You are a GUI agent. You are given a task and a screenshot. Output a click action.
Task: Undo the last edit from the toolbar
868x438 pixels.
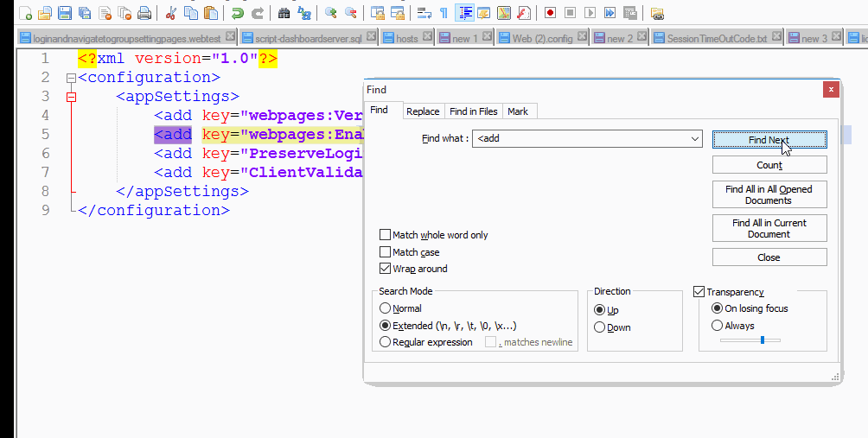(x=238, y=13)
